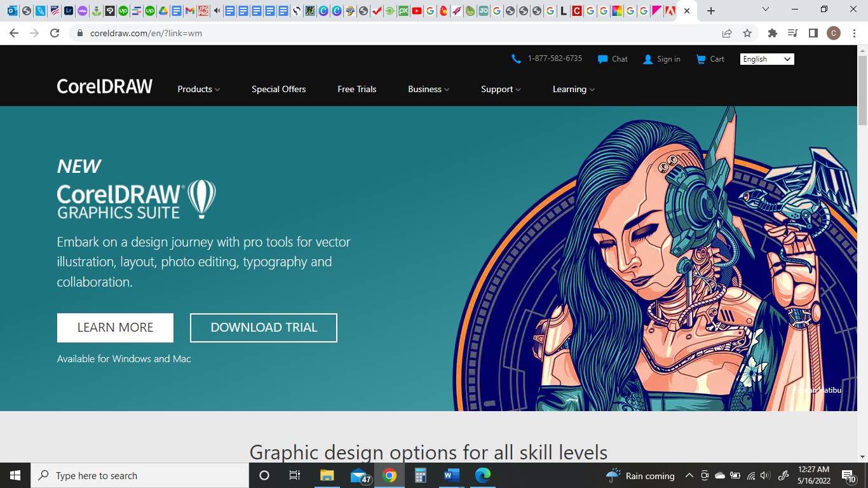Open Cortana circle on the taskbar
The width and height of the screenshot is (868, 488).
pyautogui.click(x=264, y=475)
